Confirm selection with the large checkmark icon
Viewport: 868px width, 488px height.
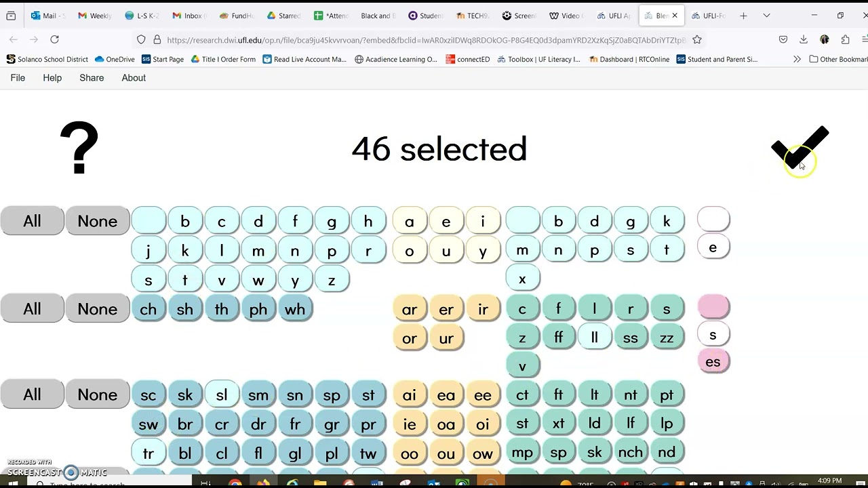point(800,147)
